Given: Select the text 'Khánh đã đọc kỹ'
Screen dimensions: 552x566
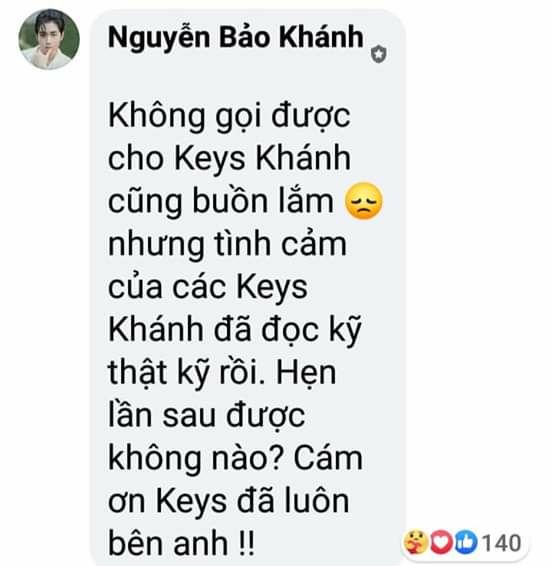Looking at the screenshot, I should tap(235, 331).
